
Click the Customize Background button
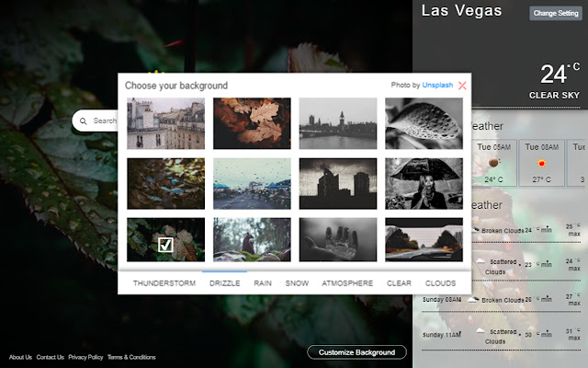356,352
